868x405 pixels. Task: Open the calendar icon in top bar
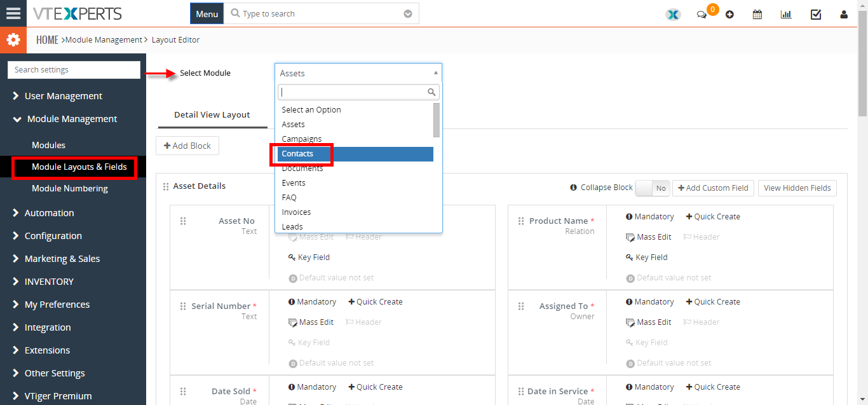tap(757, 14)
